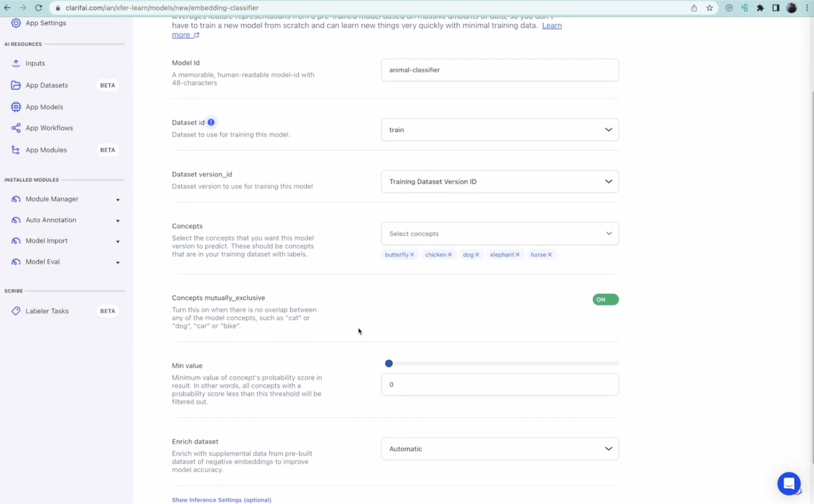Click Show Inference Settings (optional) link
Screen dimensions: 814x504
point(221,500)
